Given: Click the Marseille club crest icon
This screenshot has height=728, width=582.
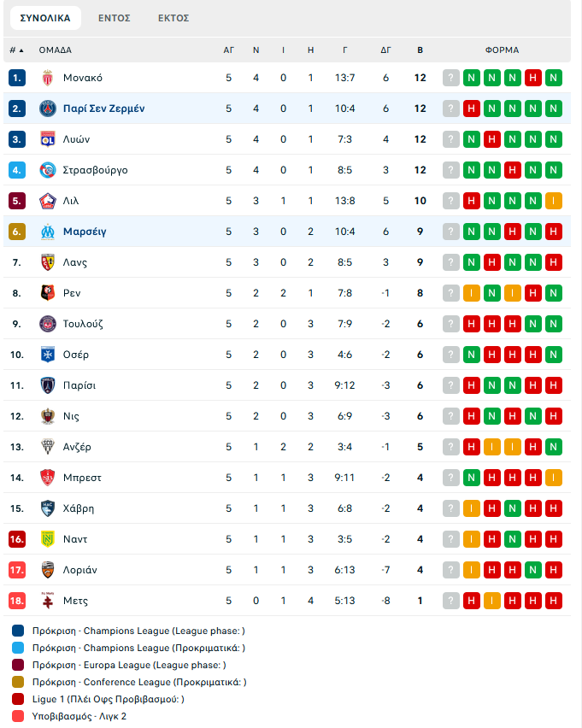Looking at the screenshot, I should pyautogui.click(x=47, y=232).
